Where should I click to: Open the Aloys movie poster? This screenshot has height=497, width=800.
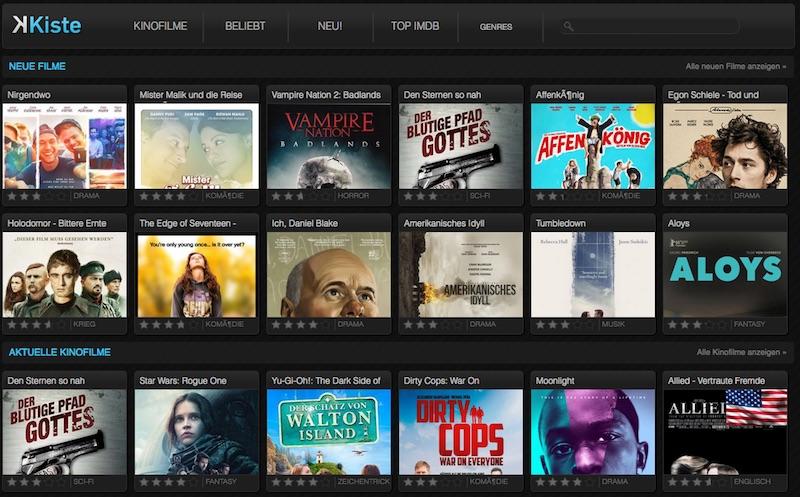tap(725, 275)
